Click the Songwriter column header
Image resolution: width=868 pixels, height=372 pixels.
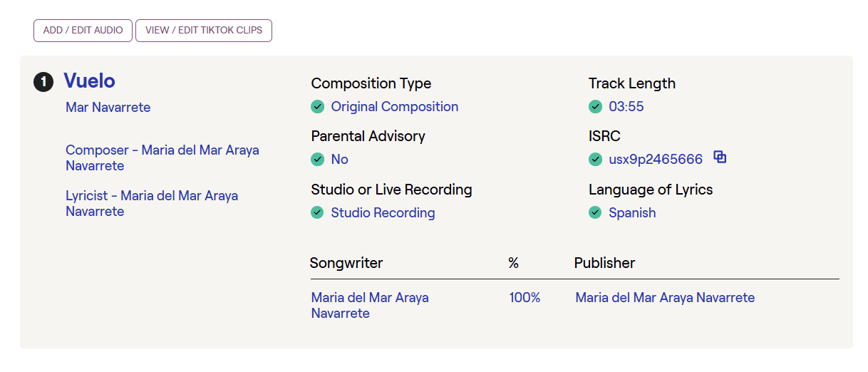[x=346, y=263]
